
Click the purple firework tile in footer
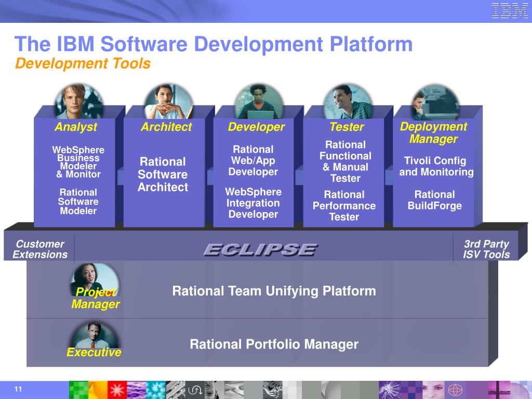click(x=389, y=390)
